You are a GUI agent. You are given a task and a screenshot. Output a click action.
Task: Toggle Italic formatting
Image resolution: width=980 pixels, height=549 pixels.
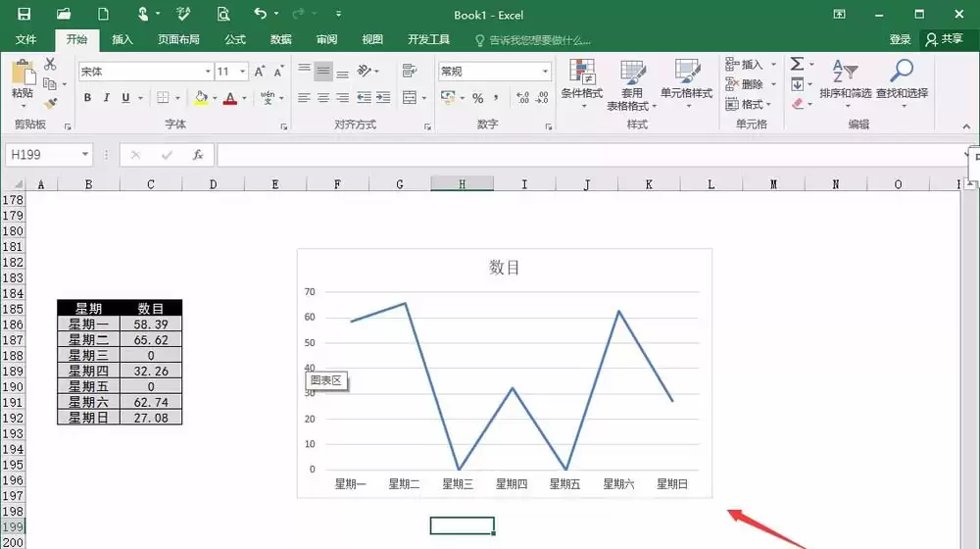pyautogui.click(x=106, y=97)
